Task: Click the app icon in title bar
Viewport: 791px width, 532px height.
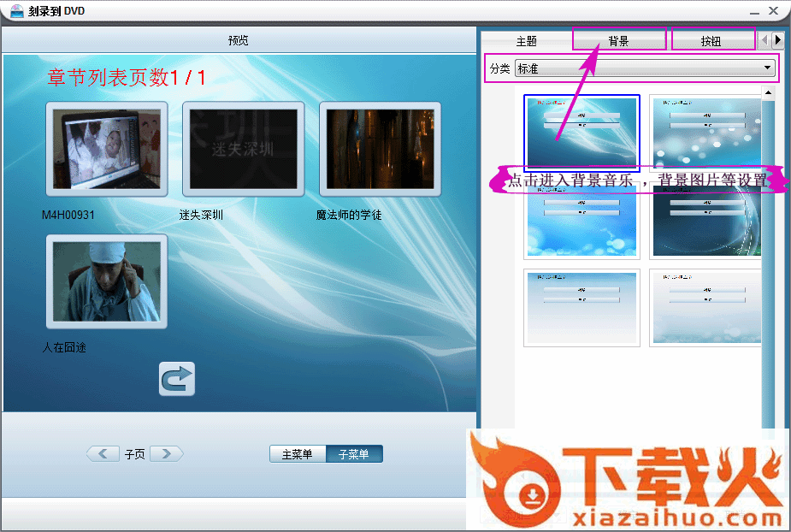Action: coord(16,10)
